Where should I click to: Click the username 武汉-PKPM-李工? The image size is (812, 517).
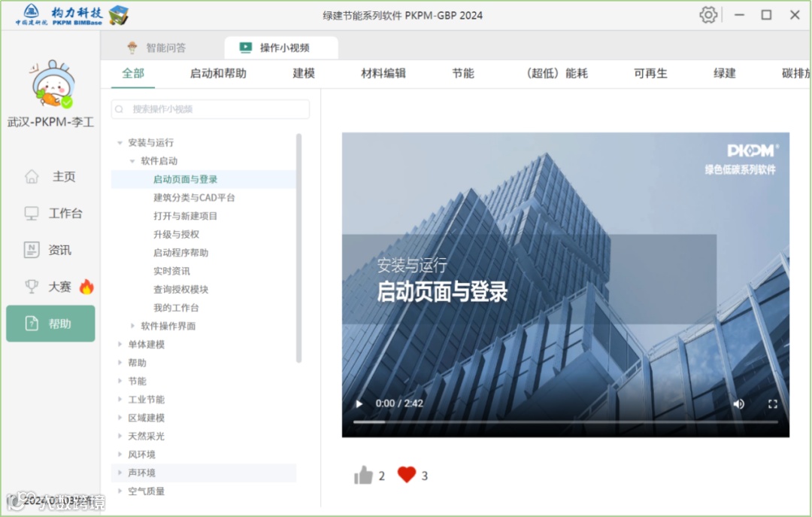coord(51,123)
